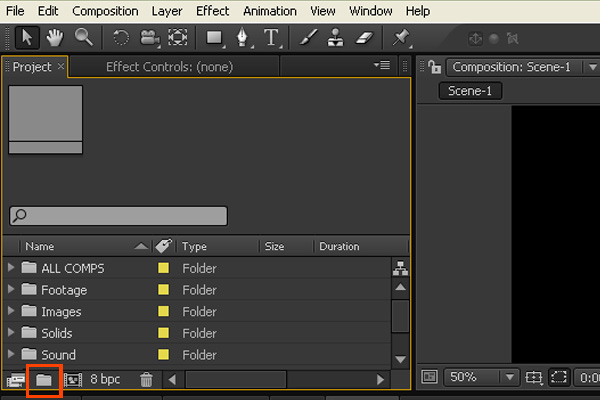Expand the ALL COMPS folder
Image resolution: width=600 pixels, height=400 pixels.
pyautogui.click(x=11, y=267)
